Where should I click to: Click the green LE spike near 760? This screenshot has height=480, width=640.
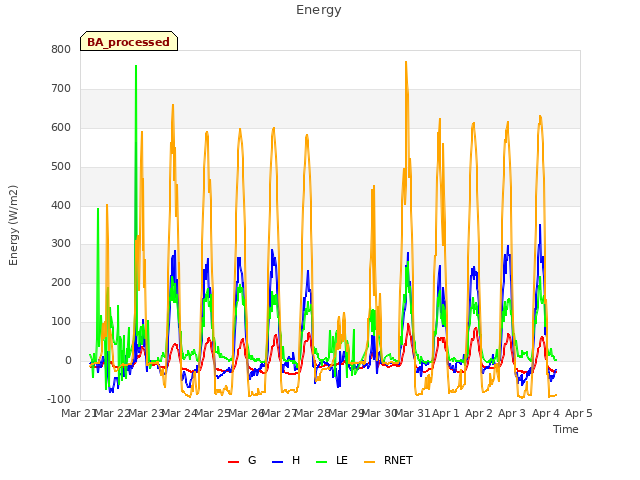point(136,66)
